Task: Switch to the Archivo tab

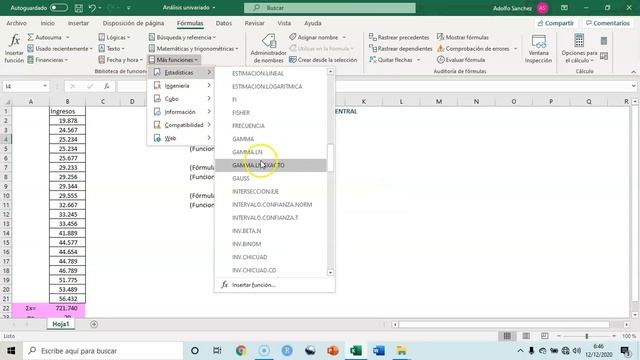Action: click(x=16, y=23)
